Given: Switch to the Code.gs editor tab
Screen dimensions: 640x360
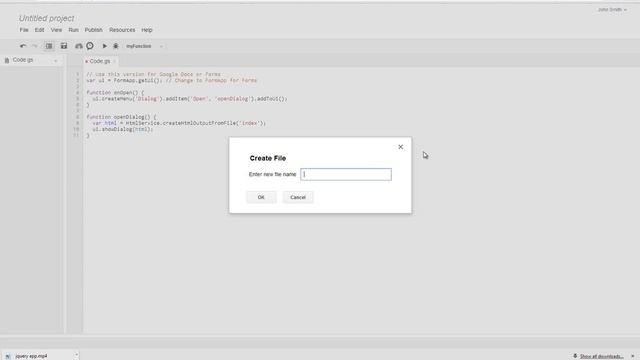Looking at the screenshot, I should tap(100, 61).
